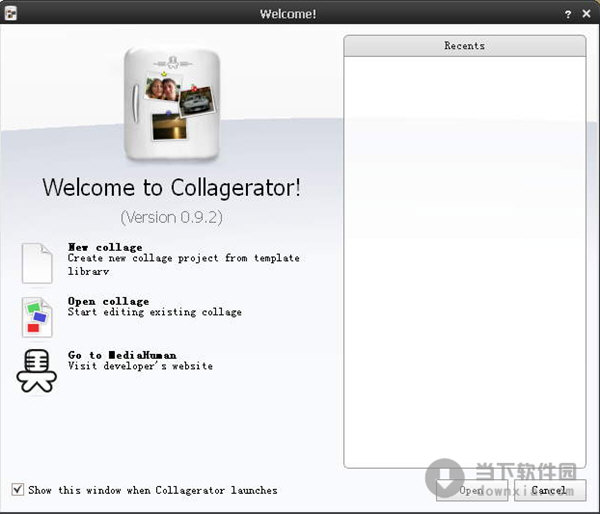Click the app icon in the title bar

[x=10, y=13]
